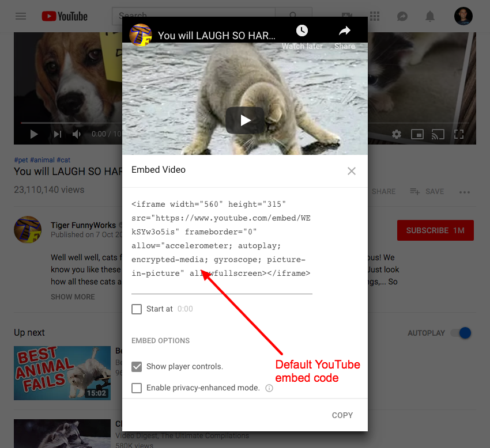Play the main video behind dialog
The image size is (490, 448).
(34, 134)
